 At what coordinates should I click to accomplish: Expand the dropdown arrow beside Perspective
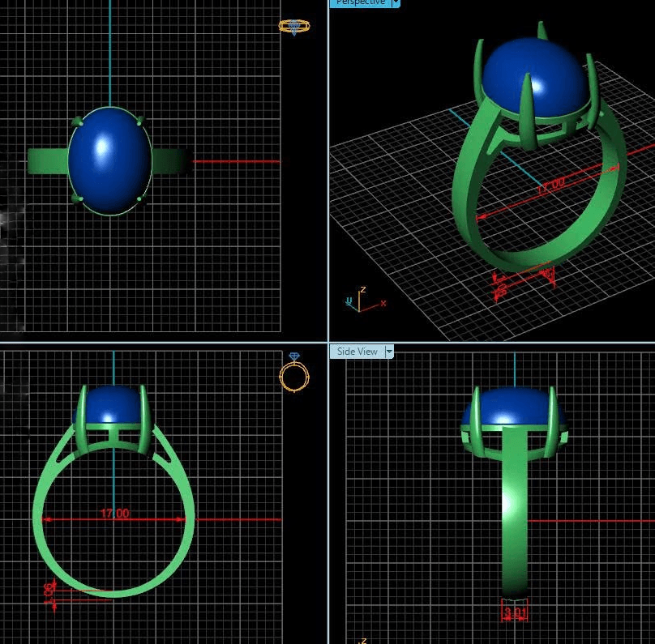click(396, 2)
